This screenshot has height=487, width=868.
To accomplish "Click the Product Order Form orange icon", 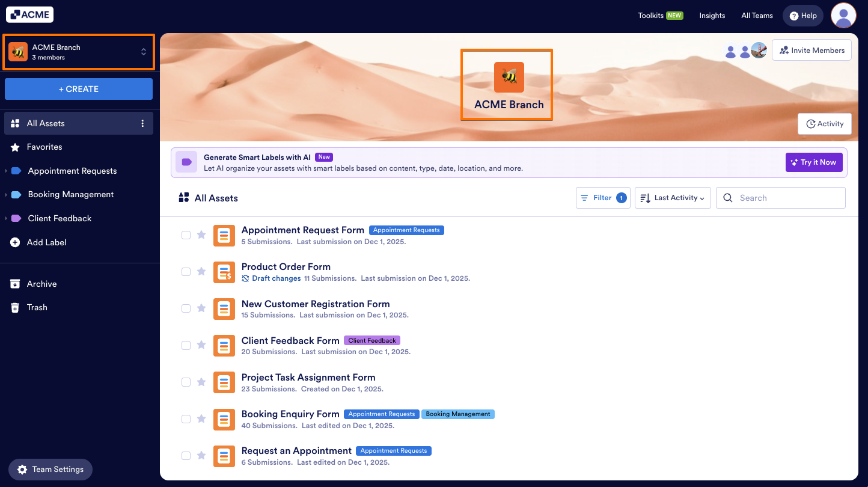I will point(224,272).
